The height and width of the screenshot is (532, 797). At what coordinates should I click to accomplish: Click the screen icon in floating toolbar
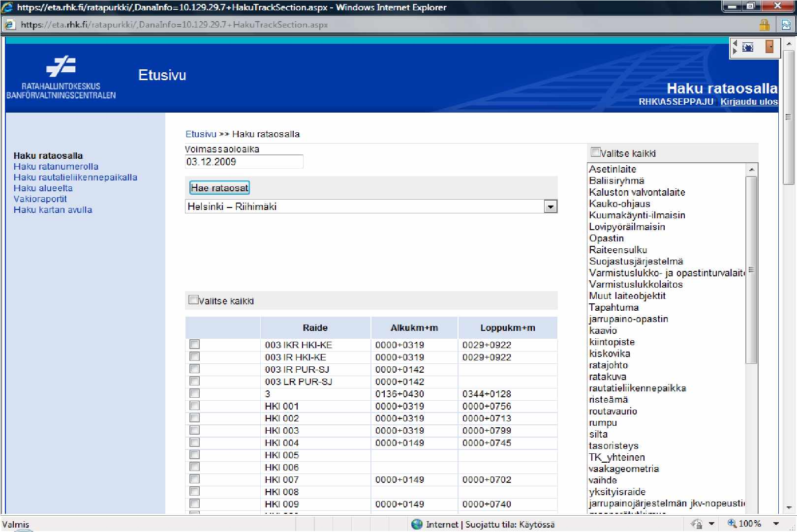(x=748, y=47)
